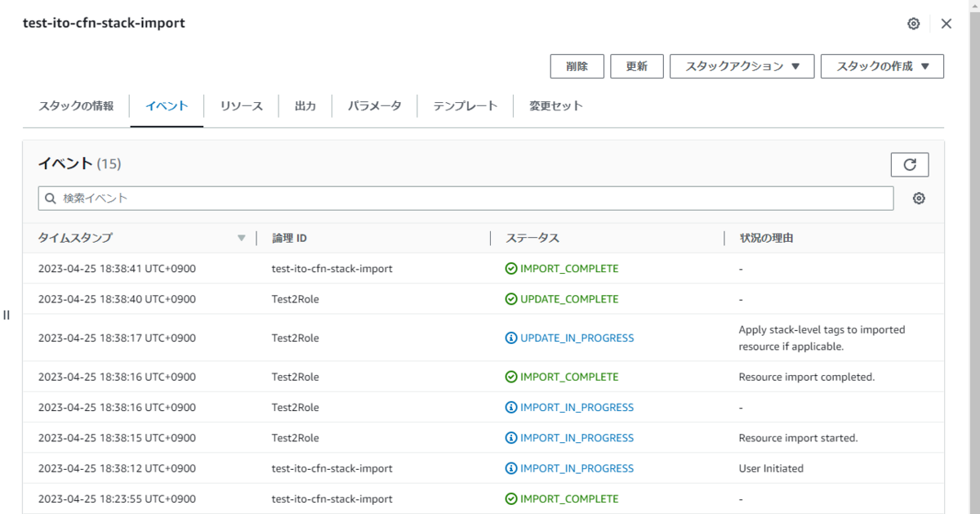
Task: Click the split panel resize handle
Action: 7,315
